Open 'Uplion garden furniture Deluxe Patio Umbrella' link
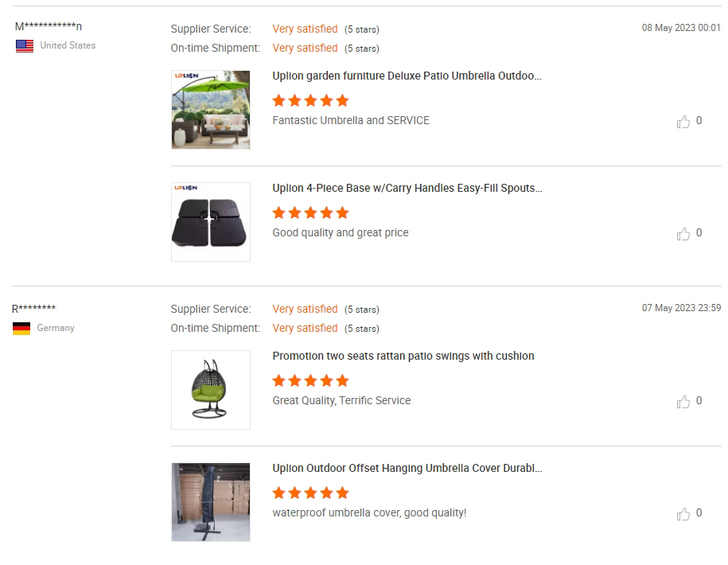The height and width of the screenshot is (565, 728). [407, 76]
